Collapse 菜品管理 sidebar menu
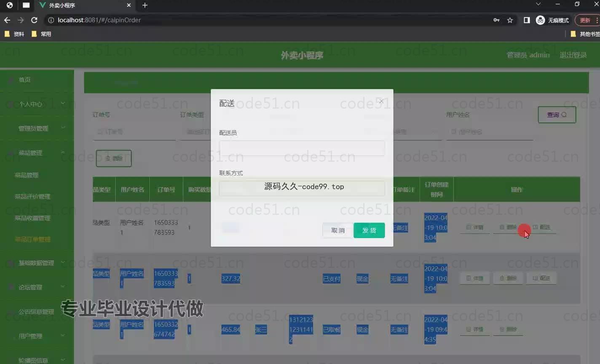This screenshot has width=600, height=364. (37, 153)
